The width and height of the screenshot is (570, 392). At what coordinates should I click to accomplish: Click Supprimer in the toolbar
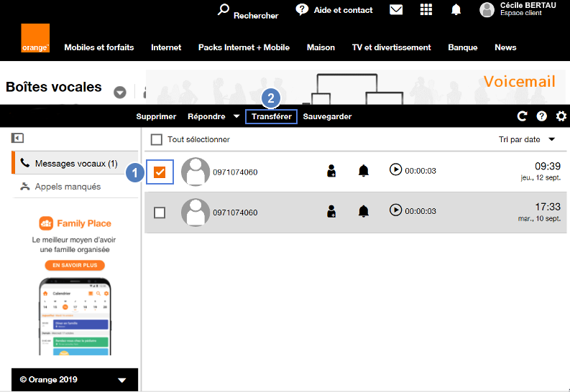pyautogui.click(x=156, y=116)
